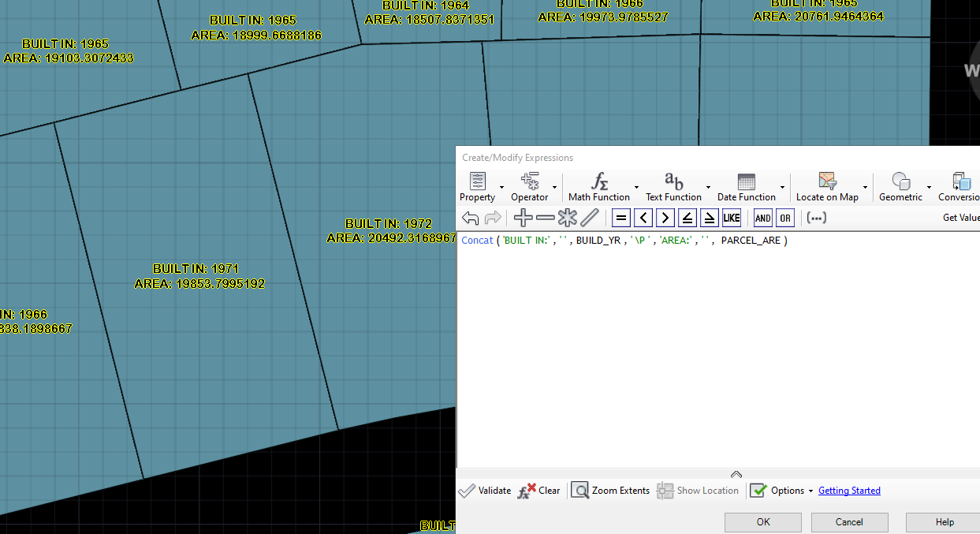Click the Undo arrow icon
980x534 pixels.
471,217
